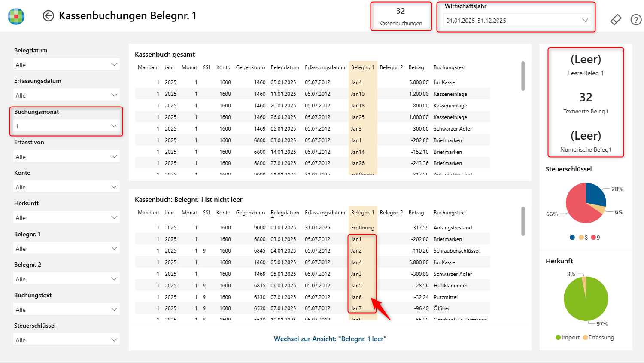Click the Erfassung legend entry
This screenshot has height=363, width=644.
click(x=598, y=338)
